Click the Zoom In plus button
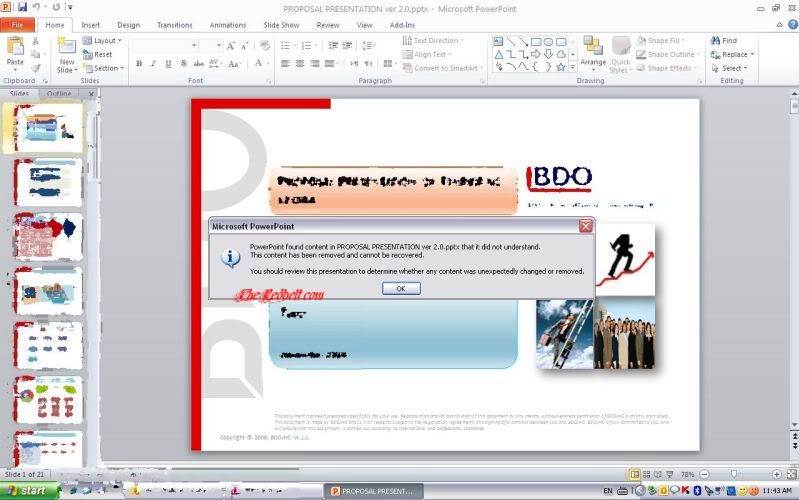This screenshot has width=799, height=500. click(777, 474)
